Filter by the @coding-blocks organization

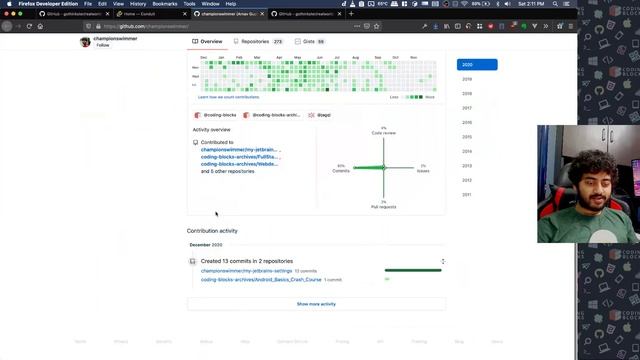[216, 115]
